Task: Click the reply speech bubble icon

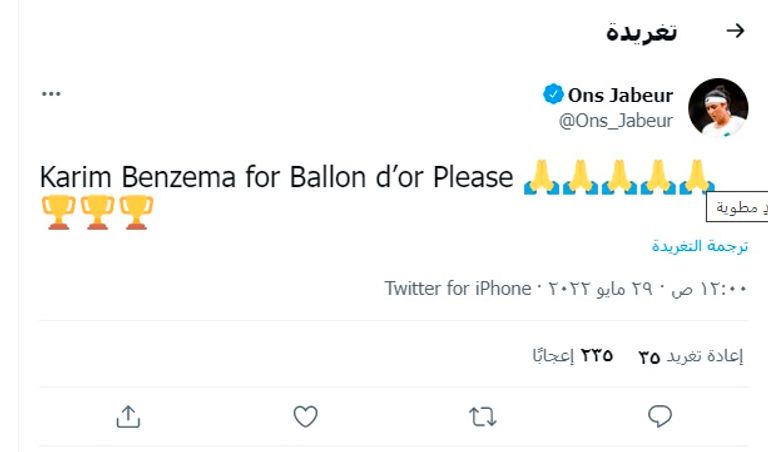Action: pyautogui.click(x=660, y=417)
